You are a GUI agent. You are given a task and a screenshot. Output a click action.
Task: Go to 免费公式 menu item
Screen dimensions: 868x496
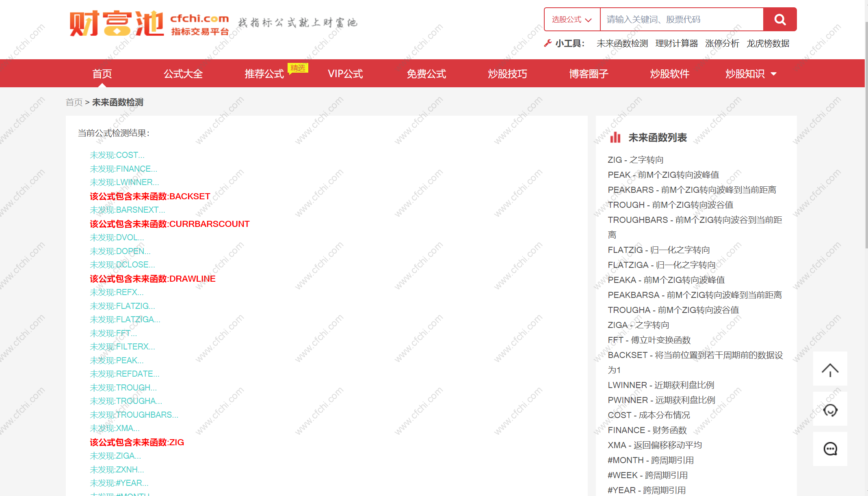click(x=426, y=74)
